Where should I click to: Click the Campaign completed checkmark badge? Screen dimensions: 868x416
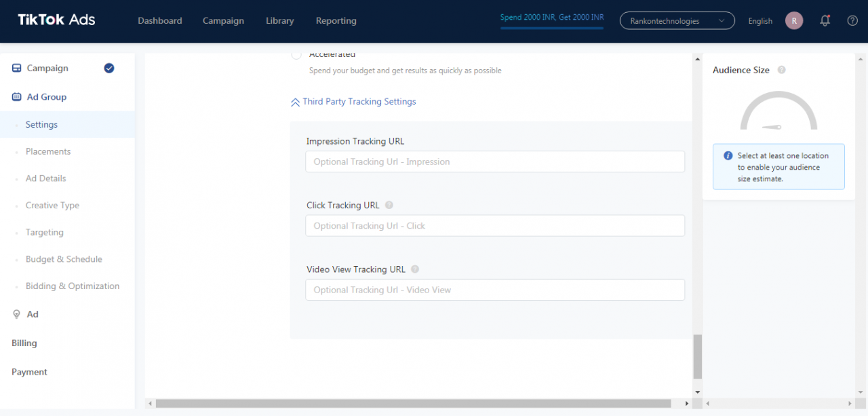[x=109, y=68]
